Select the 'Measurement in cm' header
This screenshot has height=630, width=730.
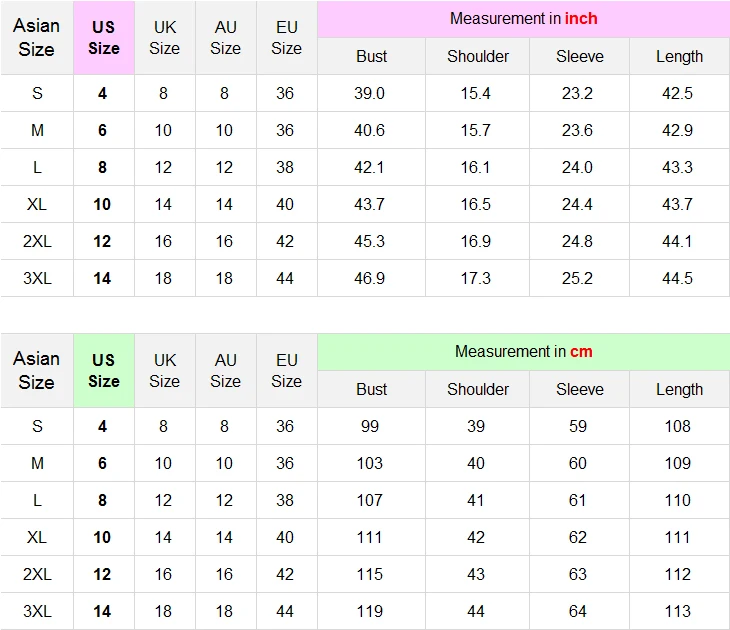pos(523,352)
